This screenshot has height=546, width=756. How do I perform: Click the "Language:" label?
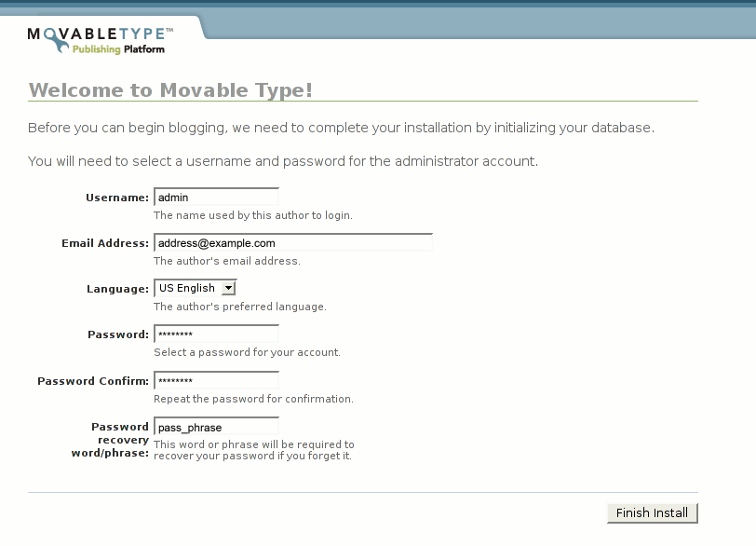tap(117, 289)
